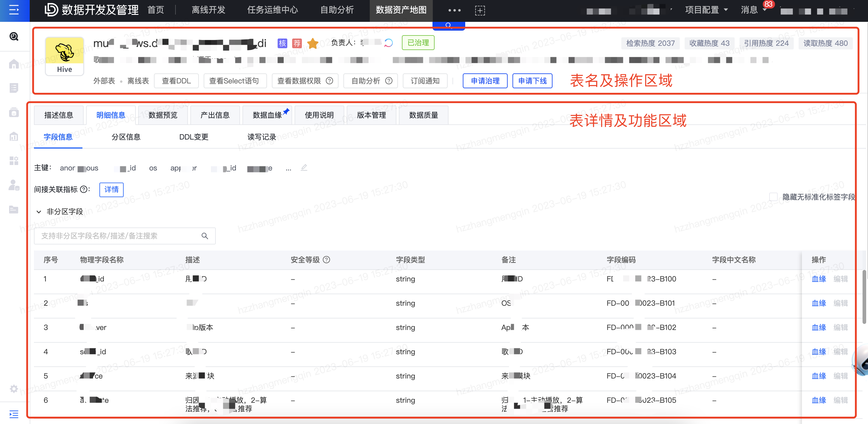Screen dimensions: 868x424
Task: Click the vertical scrollbar on right edge
Action: point(864,297)
